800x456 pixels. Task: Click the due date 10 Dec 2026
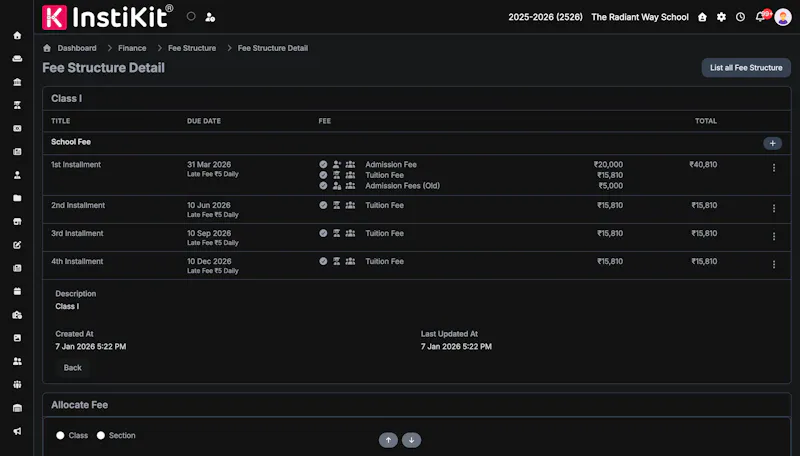[x=209, y=261]
